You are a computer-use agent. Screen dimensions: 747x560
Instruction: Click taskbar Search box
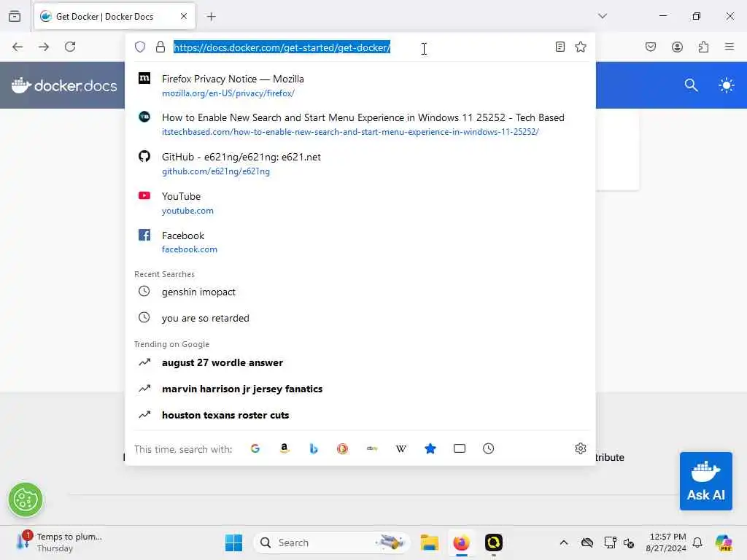click(x=332, y=542)
